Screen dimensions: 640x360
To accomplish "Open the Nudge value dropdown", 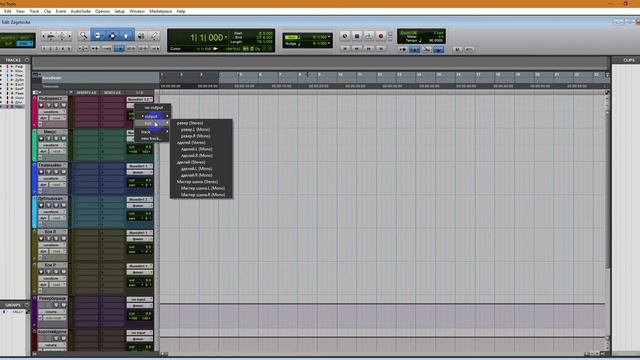I will [329, 43].
